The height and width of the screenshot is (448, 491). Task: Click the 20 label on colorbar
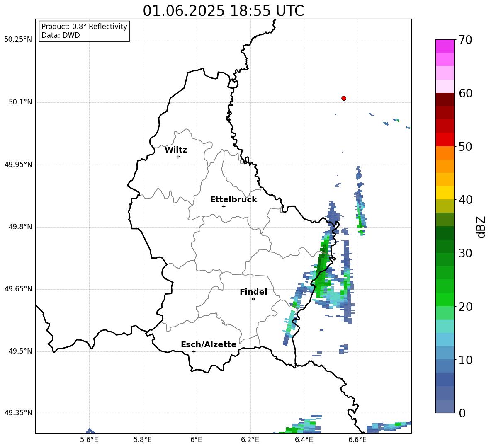(465, 307)
